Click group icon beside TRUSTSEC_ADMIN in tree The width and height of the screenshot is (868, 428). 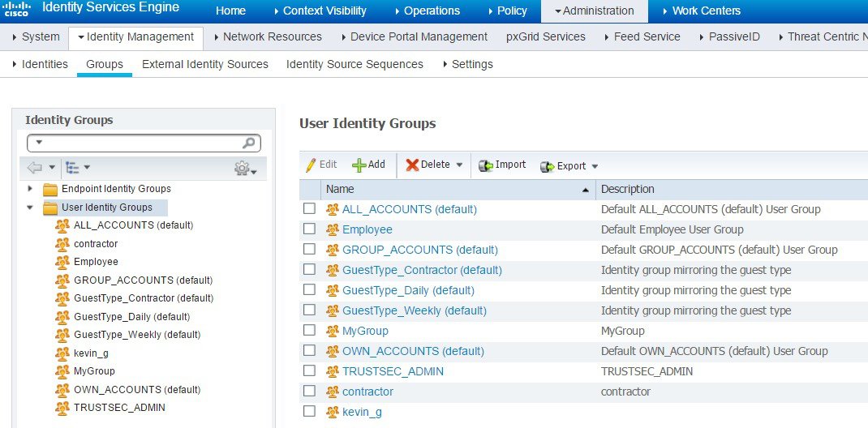(62, 408)
